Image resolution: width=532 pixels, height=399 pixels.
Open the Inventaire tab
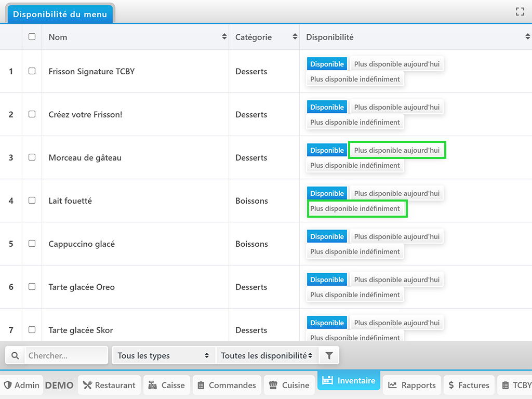pyautogui.click(x=349, y=381)
